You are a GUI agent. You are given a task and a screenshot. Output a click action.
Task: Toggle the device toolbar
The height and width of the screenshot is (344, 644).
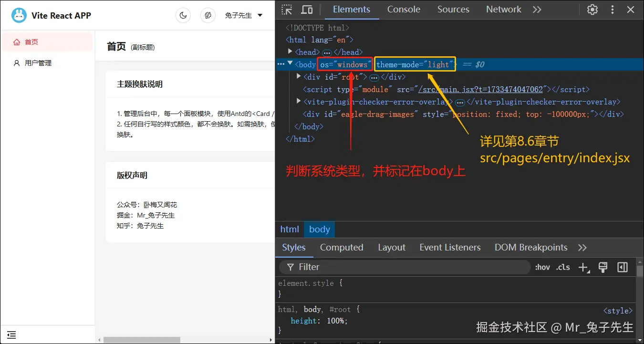click(308, 9)
